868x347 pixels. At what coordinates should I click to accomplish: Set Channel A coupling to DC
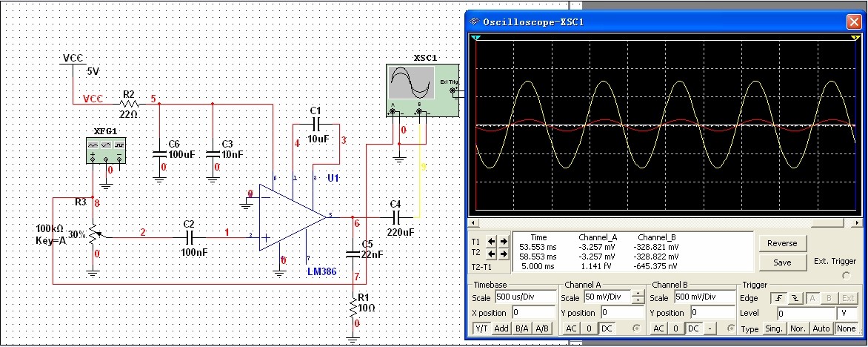click(607, 328)
